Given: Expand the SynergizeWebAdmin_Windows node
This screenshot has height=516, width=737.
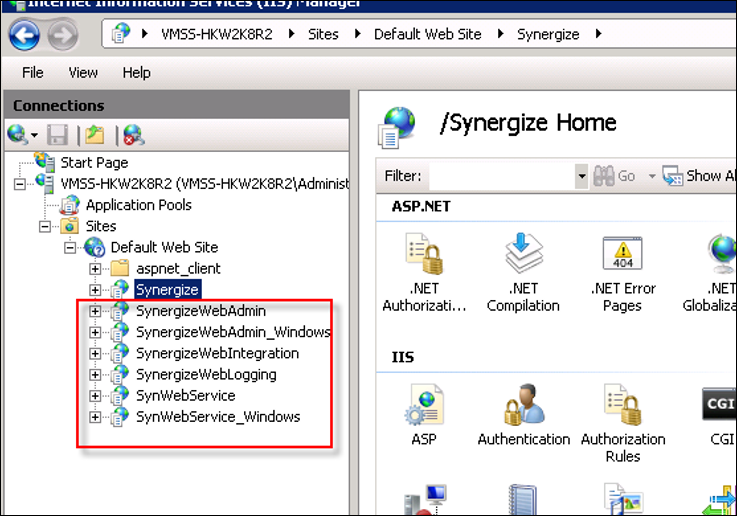Looking at the screenshot, I should [x=95, y=332].
